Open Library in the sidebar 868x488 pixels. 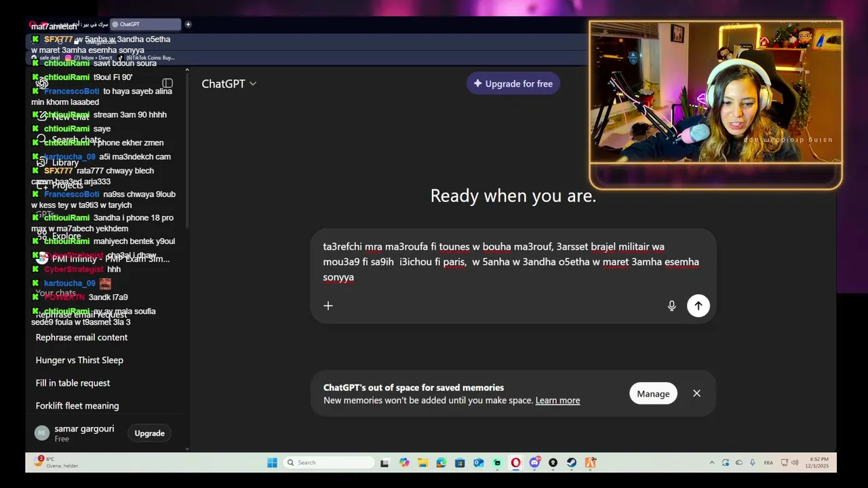coord(60,163)
